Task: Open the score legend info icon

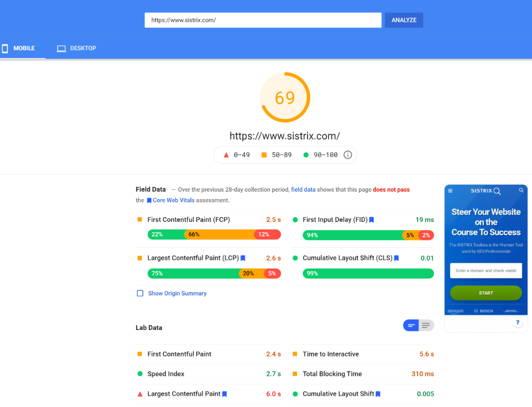Action: tap(347, 155)
